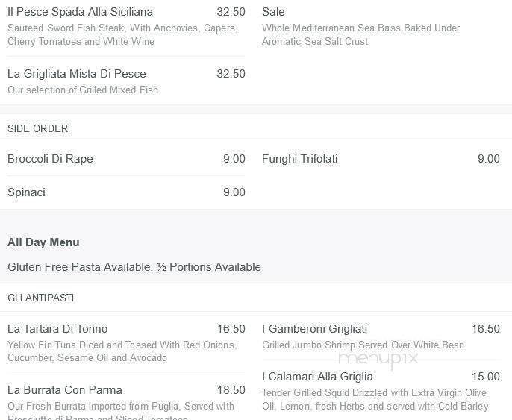512x420 pixels.
Task: Click La Burrata Con Parma dish name
Action: (x=64, y=390)
